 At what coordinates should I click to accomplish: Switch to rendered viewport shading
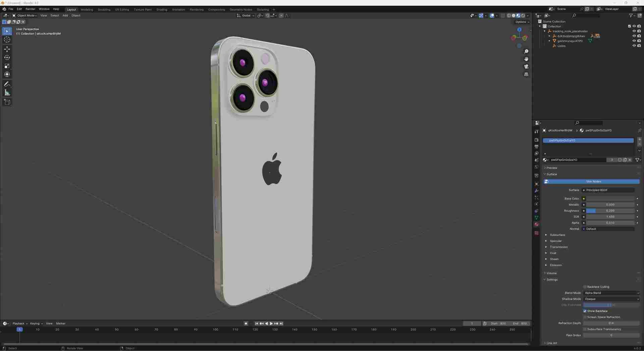click(523, 15)
